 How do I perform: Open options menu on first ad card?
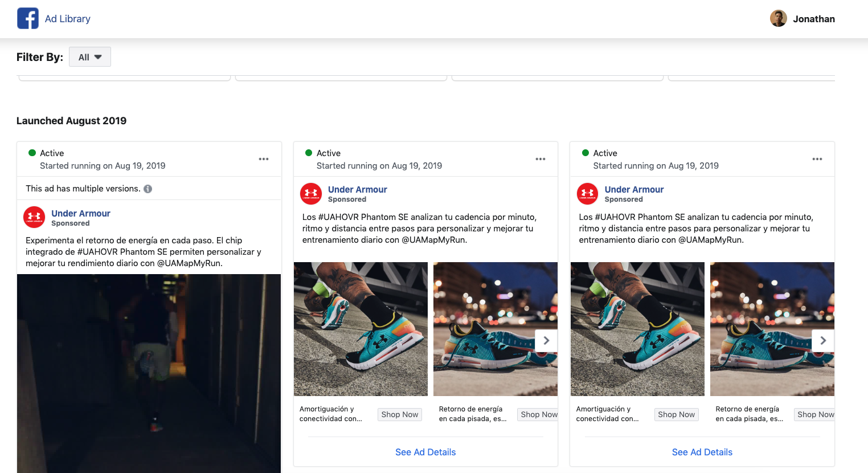[x=264, y=159]
